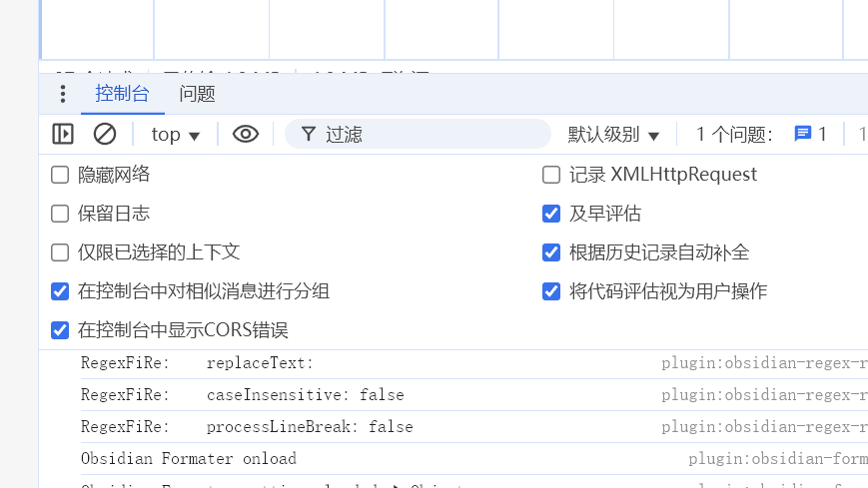The width and height of the screenshot is (868, 488).
Task: Switch to the 控制台 tab
Action: [122, 94]
